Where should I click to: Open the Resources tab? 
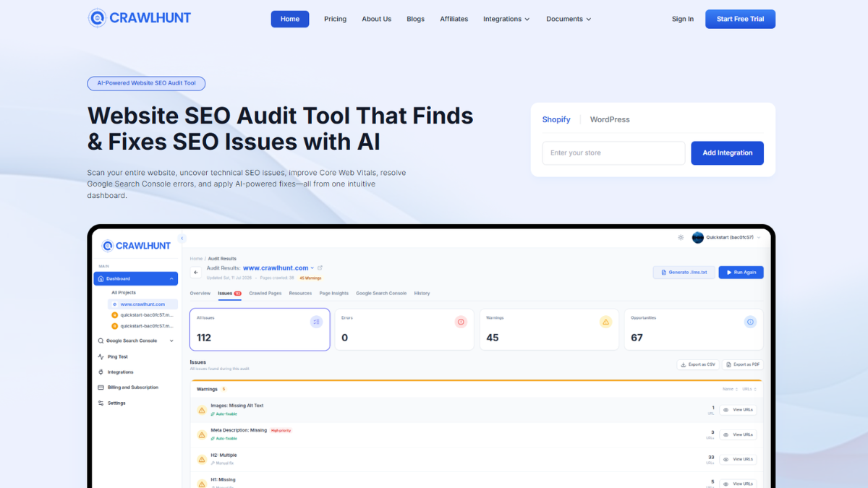pyautogui.click(x=300, y=294)
